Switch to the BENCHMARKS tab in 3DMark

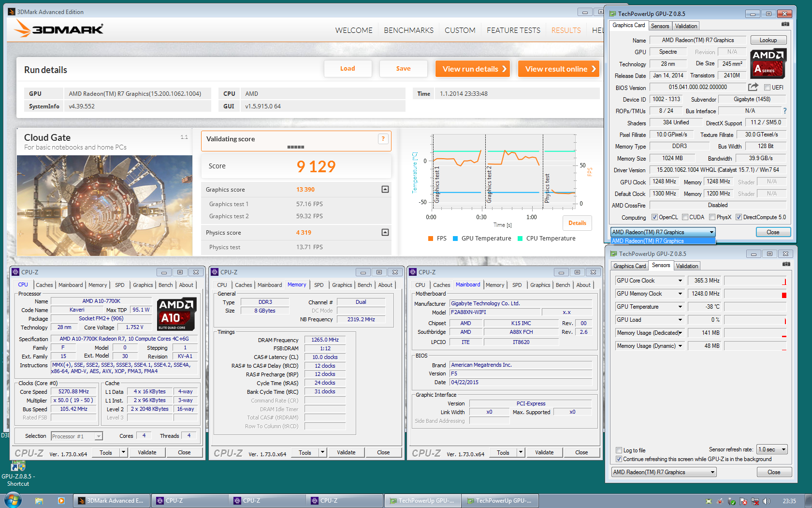click(408, 30)
